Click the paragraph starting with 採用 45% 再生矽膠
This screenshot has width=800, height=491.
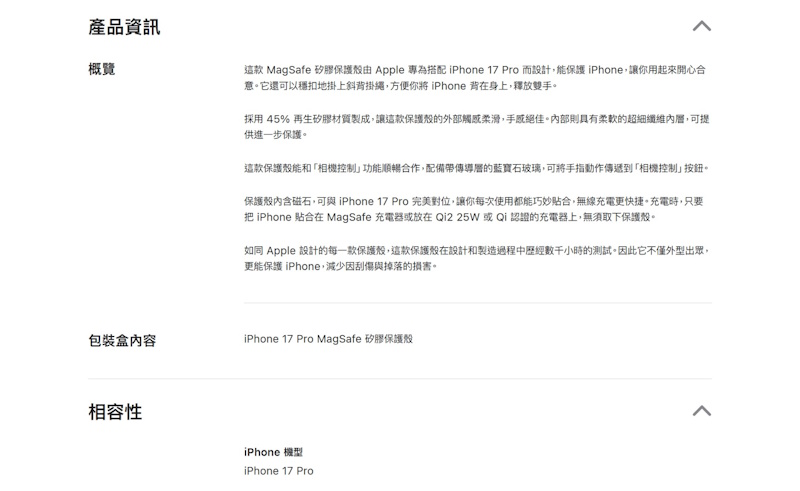(477, 127)
